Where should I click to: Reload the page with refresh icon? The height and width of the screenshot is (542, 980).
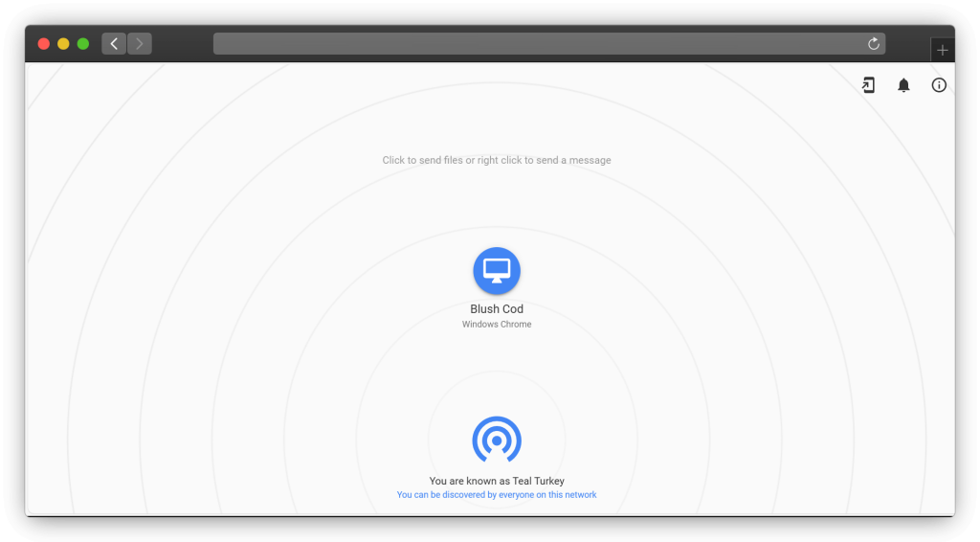(873, 44)
